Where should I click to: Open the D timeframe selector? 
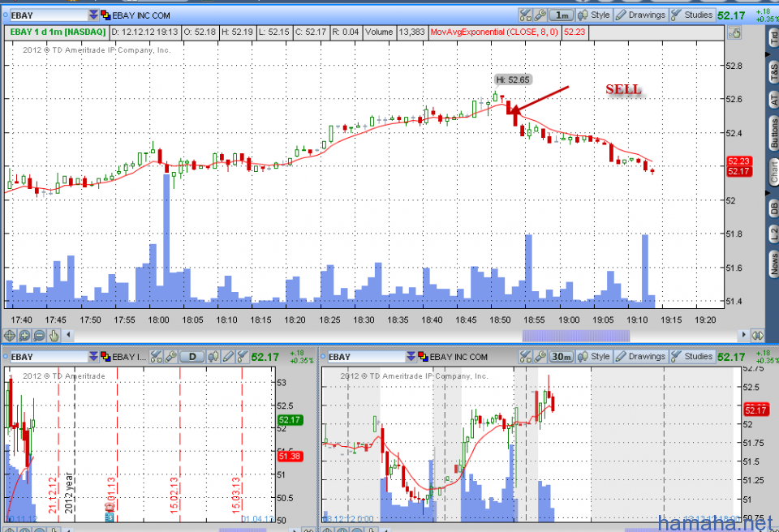pyautogui.click(x=192, y=357)
